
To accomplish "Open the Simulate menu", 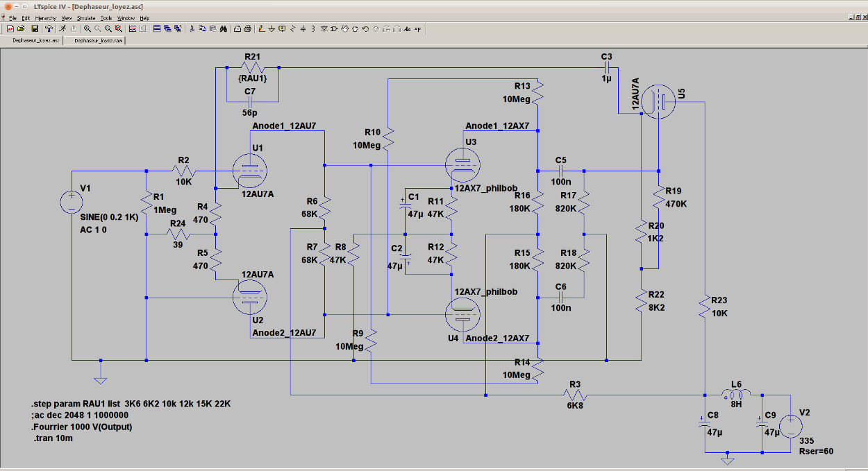I will click(86, 17).
